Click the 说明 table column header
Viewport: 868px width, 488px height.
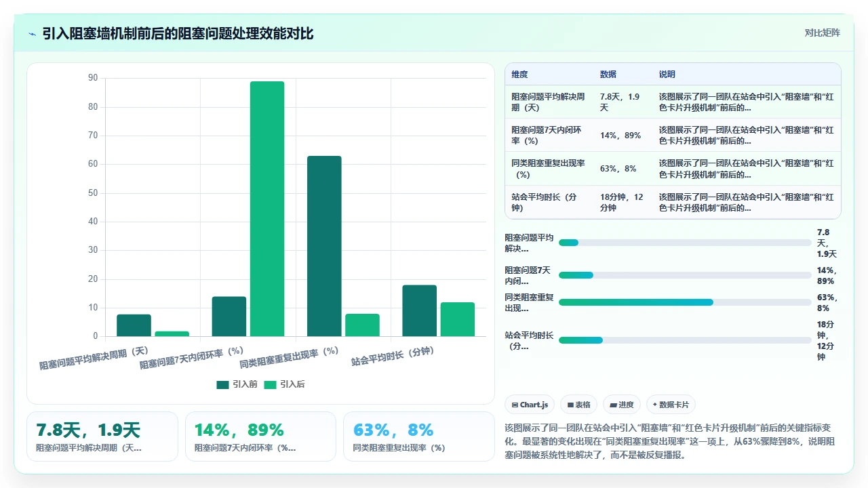(x=667, y=75)
